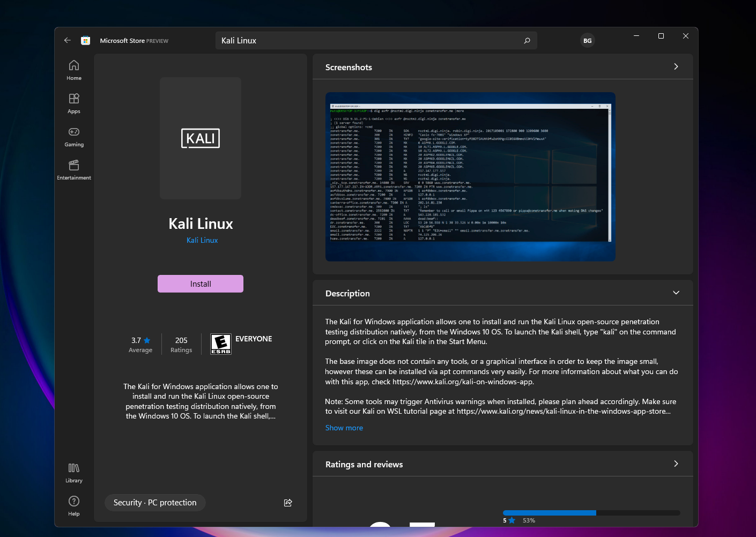Screen dimensions: 756x537
Task: Click the 53% label
Action: coord(529,520)
